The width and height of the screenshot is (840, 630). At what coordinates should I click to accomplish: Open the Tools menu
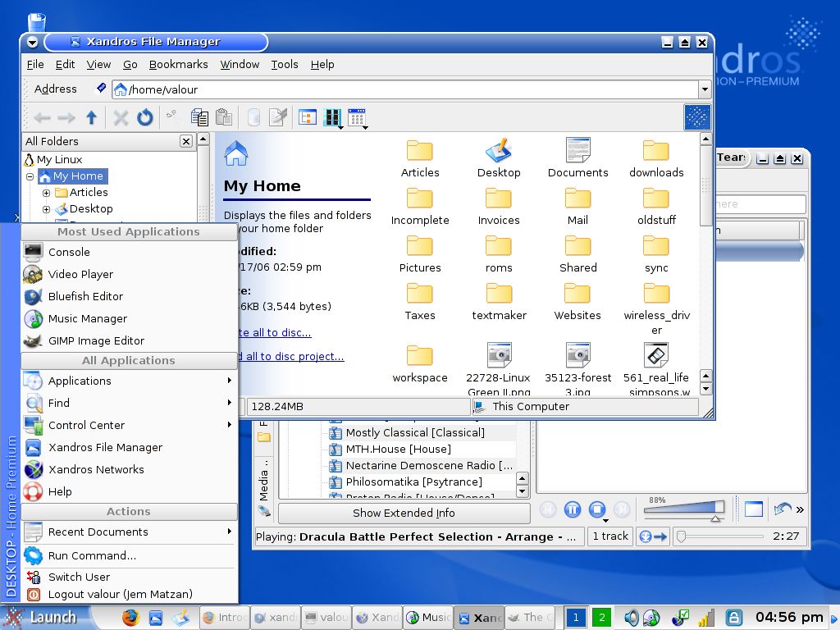coord(285,64)
